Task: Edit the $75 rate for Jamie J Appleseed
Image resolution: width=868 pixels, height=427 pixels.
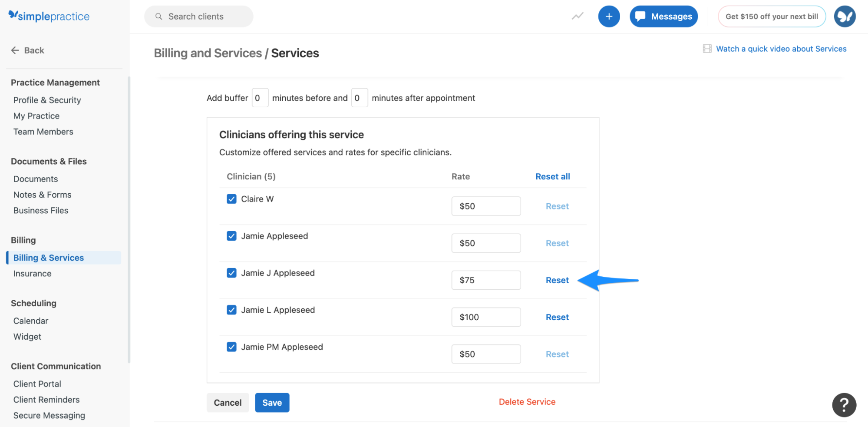Action: (x=485, y=280)
